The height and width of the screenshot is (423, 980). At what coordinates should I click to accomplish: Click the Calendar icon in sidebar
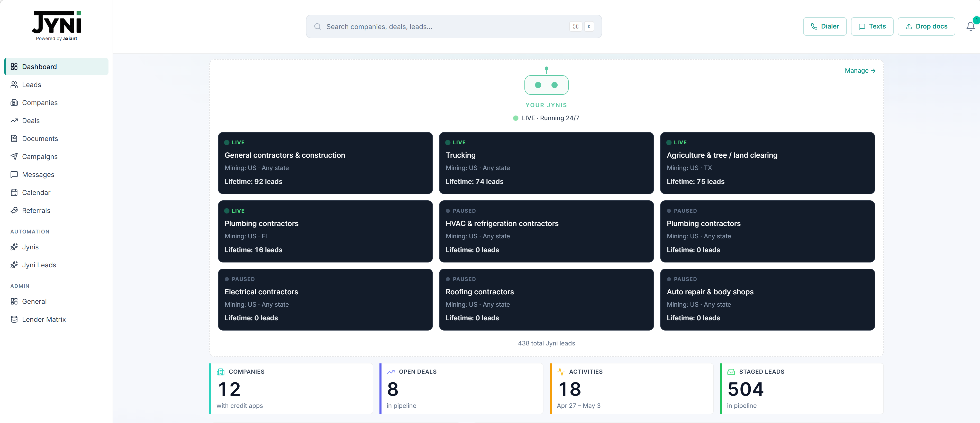[x=14, y=192]
